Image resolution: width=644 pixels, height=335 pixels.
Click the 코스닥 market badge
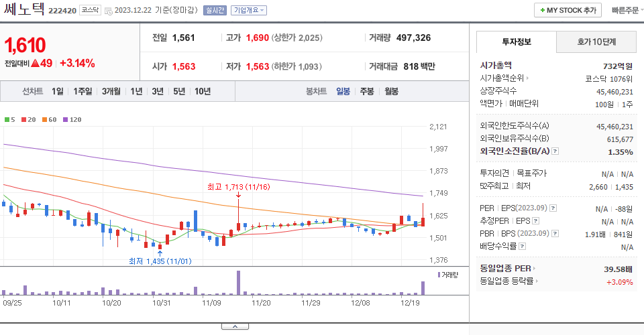pos(90,10)
